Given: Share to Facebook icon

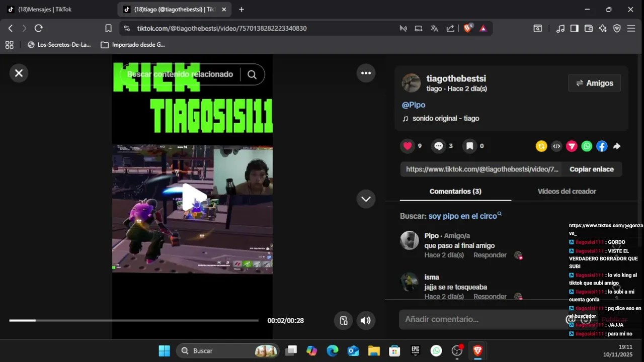Looking at the screenshot, I should coord(602,146).
